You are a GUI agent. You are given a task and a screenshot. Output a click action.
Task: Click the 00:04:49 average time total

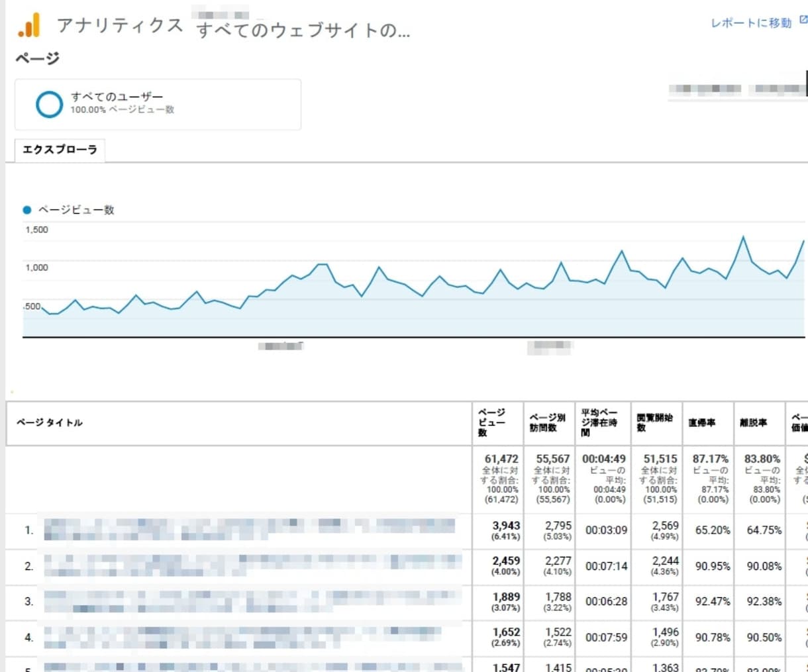tap(604, 458)
